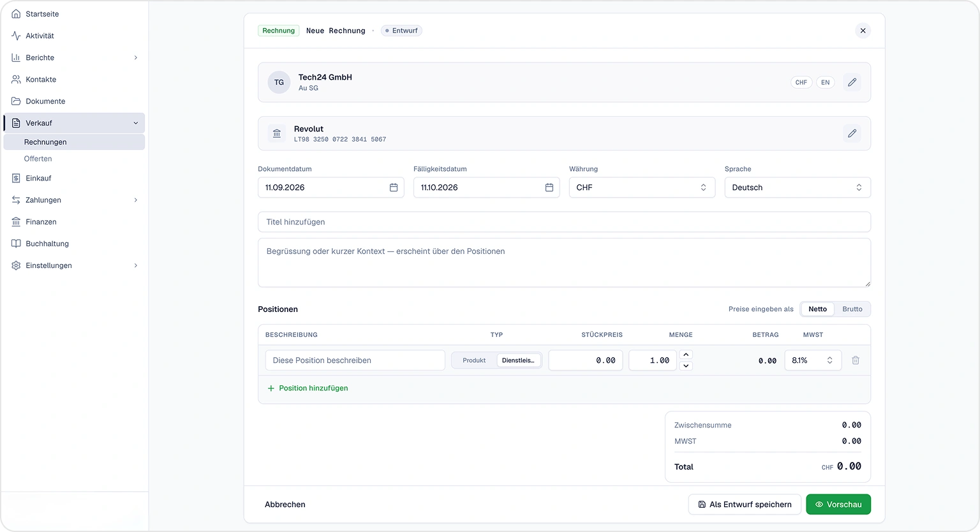Screen dimensions: 980x532
Task: Collapse the Verkauf menu section
Action: [x=136, y=123]
